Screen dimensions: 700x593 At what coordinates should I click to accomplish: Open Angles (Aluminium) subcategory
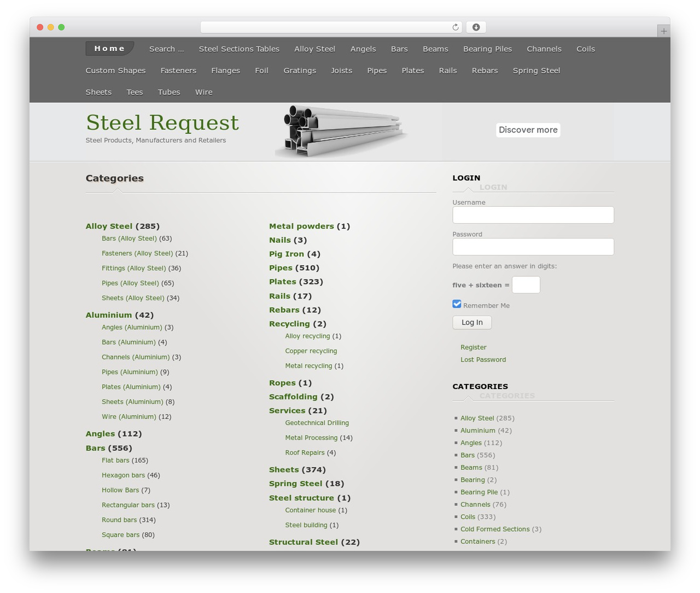pyautogui.click(x=132, y=327)
